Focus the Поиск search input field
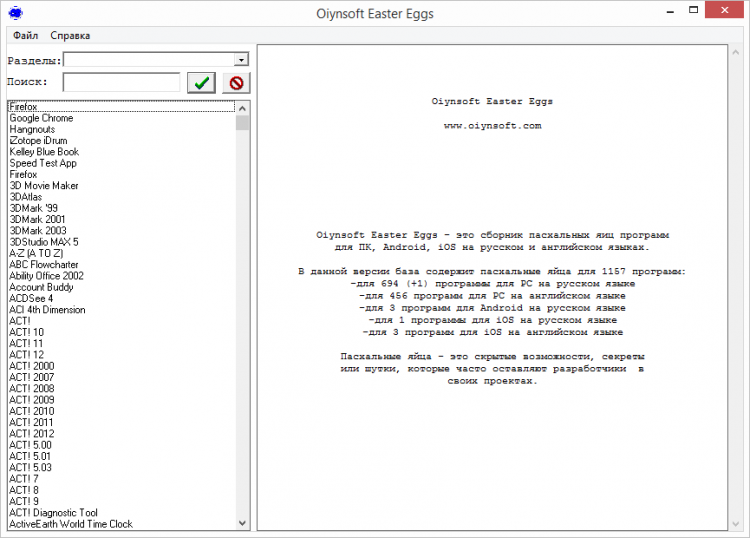750x538 pixels. pos(121,82)
